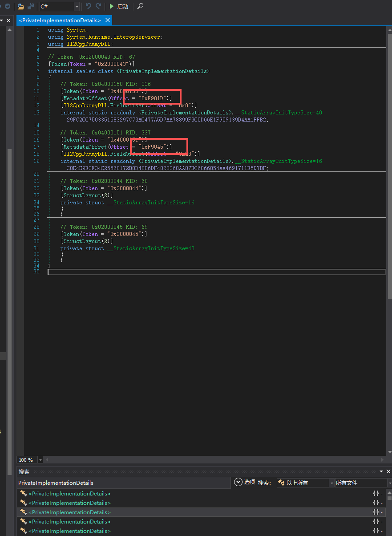Open the C# language dropdown
Image resolution: width=392 pixels, height=536 pixels.
pyautogui.click(x=77, y=6)
